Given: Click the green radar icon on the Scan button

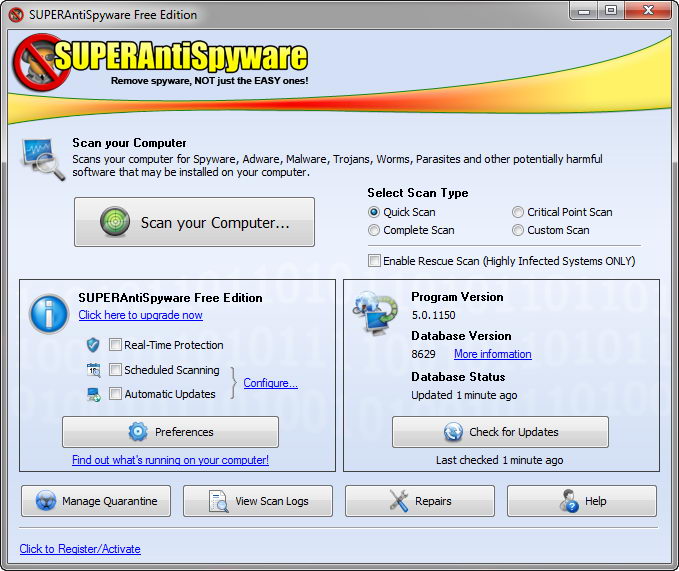Looking at the screenshot, I should (115, 222).
